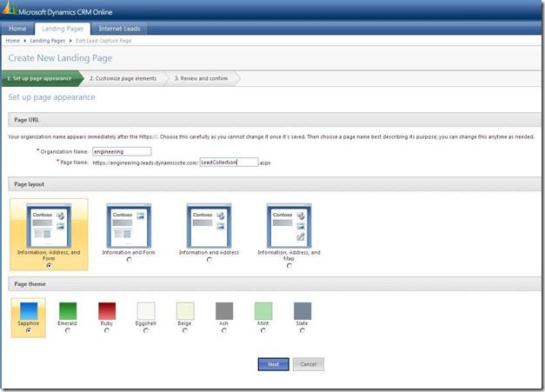Select the Ruby theme color swatch
545x392 pixels.
coord(107,310)
